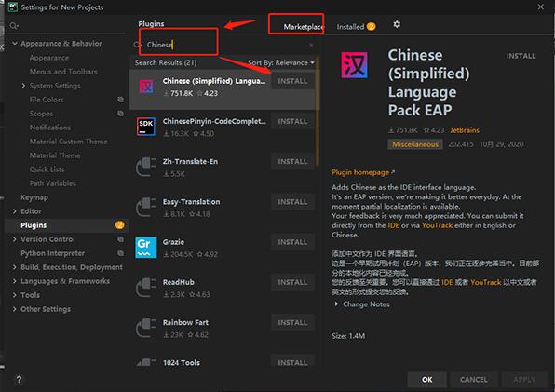Select Quick Lists in the settings tree
The height and width of the screenshot is (392, 555).
click(47, 169)
